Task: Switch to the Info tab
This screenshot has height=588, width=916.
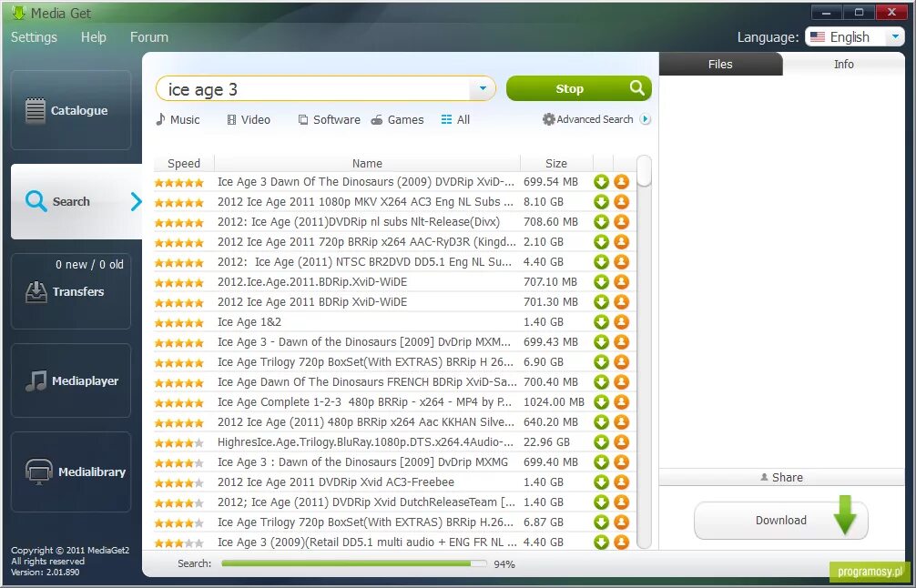Action: point(843,65)
